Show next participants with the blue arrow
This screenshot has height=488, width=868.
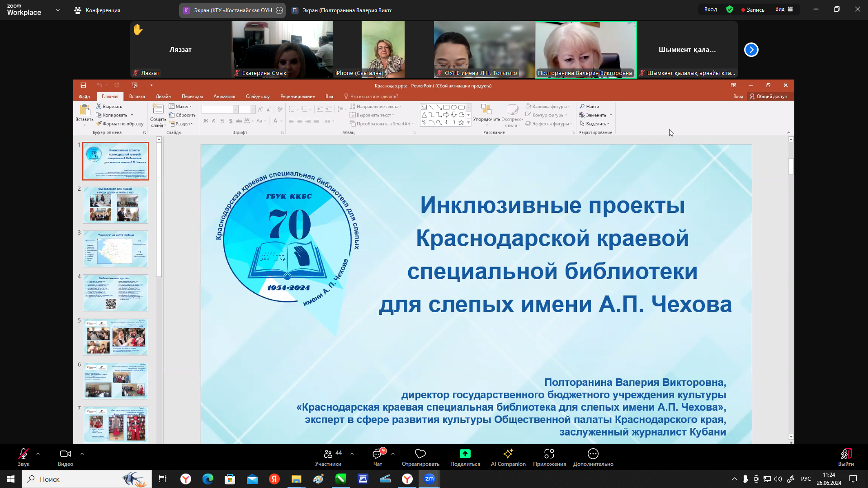[751, 50]
